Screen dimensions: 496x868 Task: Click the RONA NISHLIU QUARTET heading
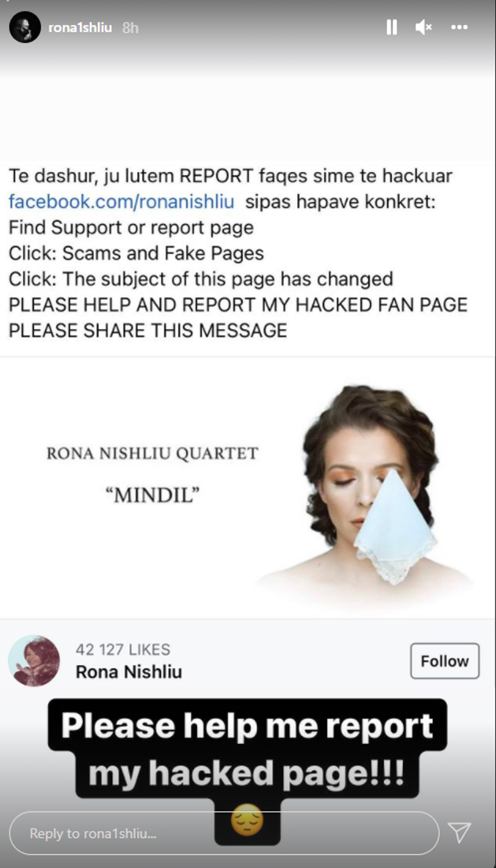152,453
